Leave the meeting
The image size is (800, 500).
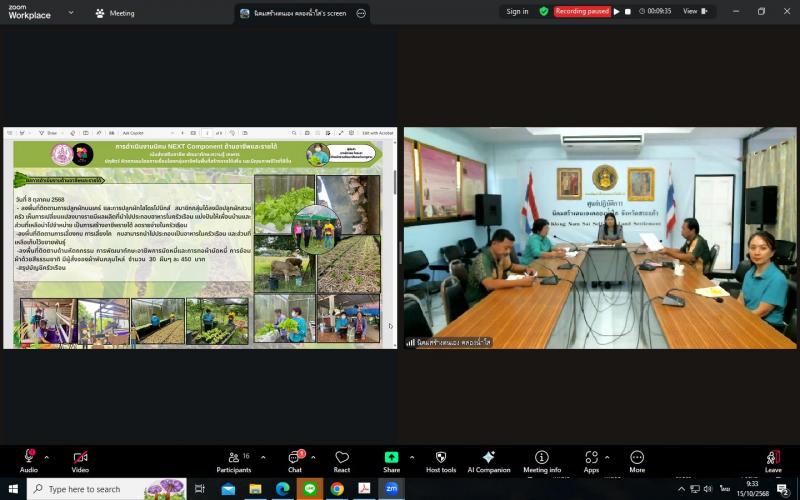773,461
